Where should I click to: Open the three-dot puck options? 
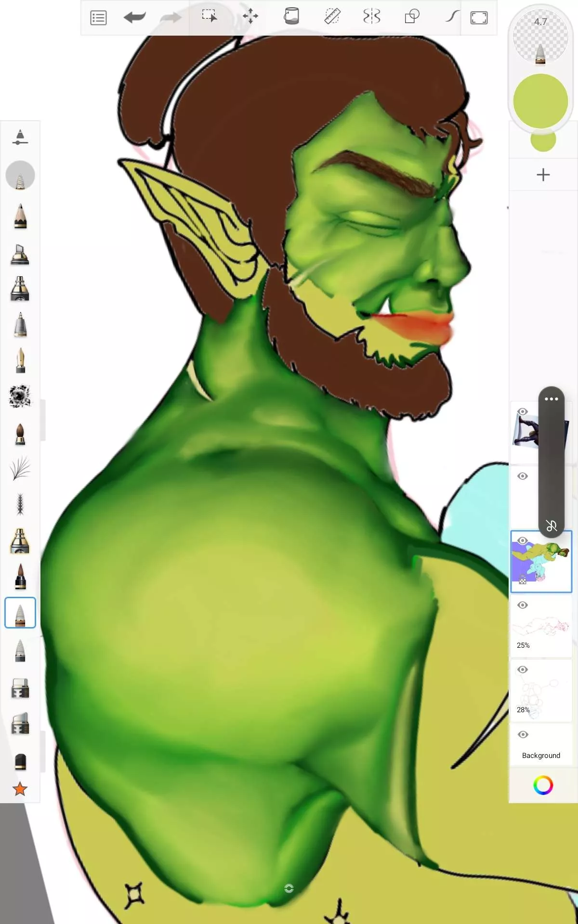(x=552, y=399)
